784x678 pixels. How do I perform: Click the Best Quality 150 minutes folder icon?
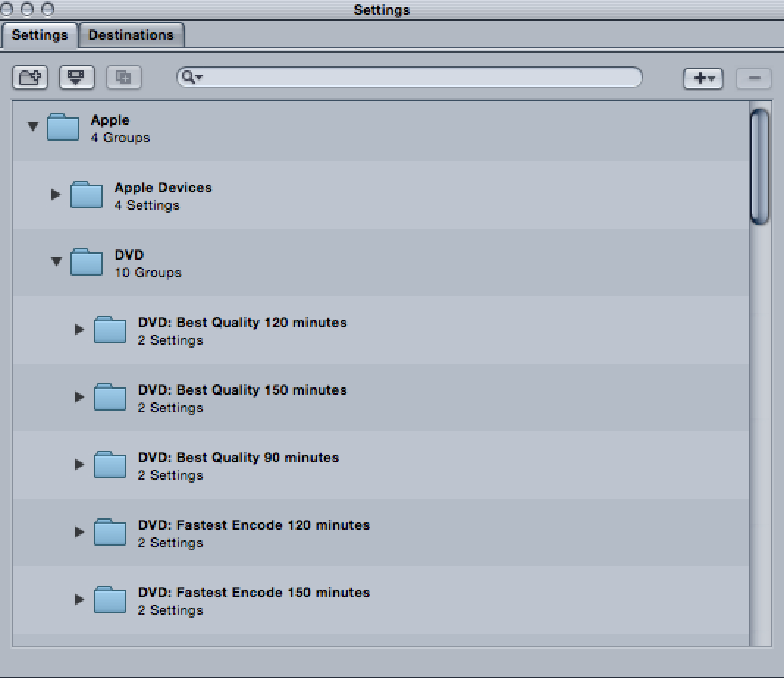(110, 397)
